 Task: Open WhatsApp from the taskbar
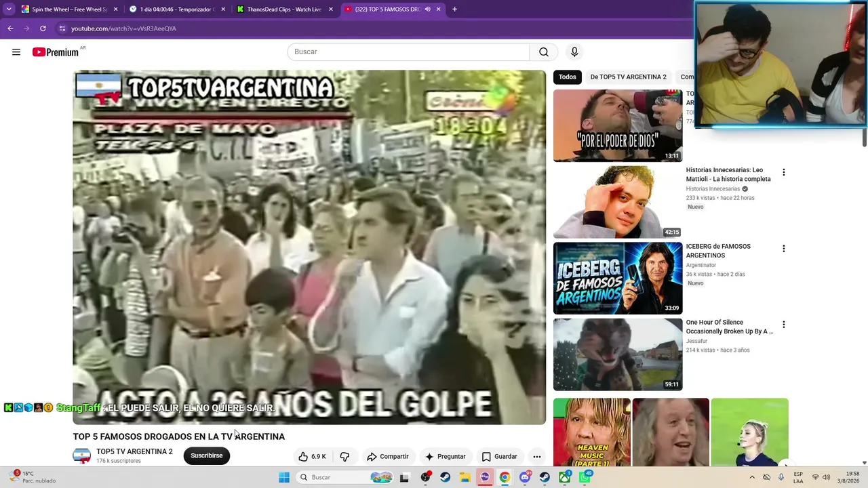coord(585,477)
